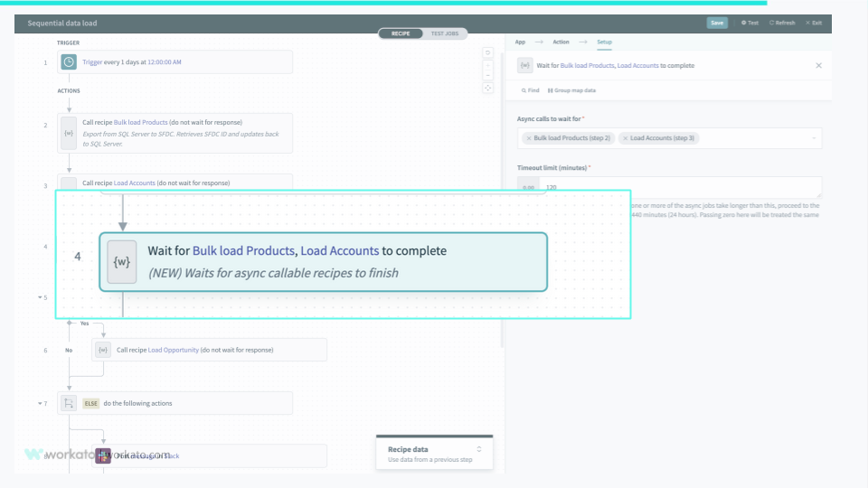Viewport: 868px width, 488px height.
Task: Click the Save button
Action: (717, 23)
